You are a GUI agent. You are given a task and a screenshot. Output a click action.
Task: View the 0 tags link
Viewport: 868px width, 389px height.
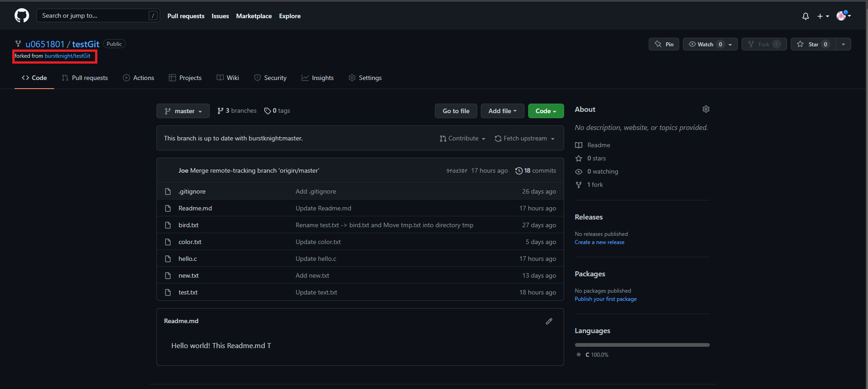(277, 111)
